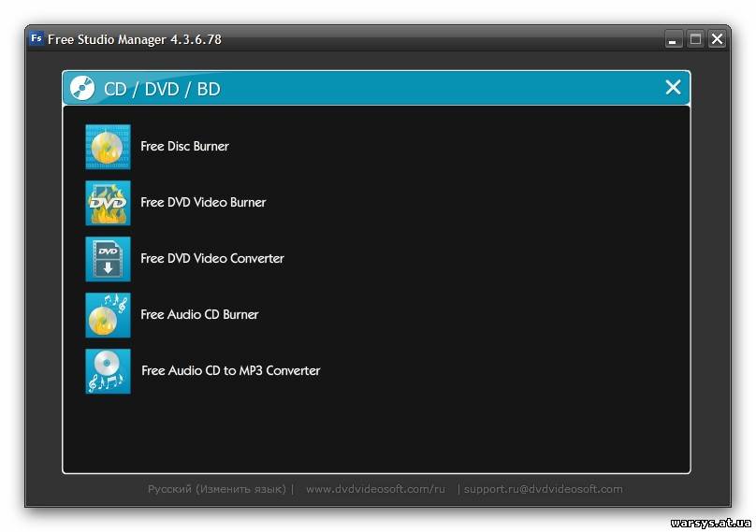The height and width of the screenshot is (532, 756).
Task: Click the Fs app icon in the title bar
Action: [x=36, y=38]
